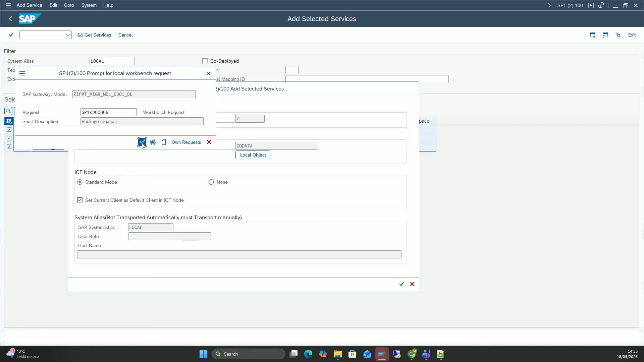Screen dimensions: 644x362
Task: Click the SAP logo
Action: 30,19
